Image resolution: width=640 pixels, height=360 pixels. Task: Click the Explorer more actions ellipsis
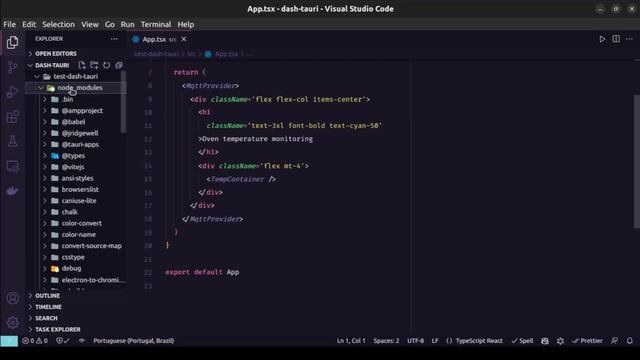click(114, 39)
